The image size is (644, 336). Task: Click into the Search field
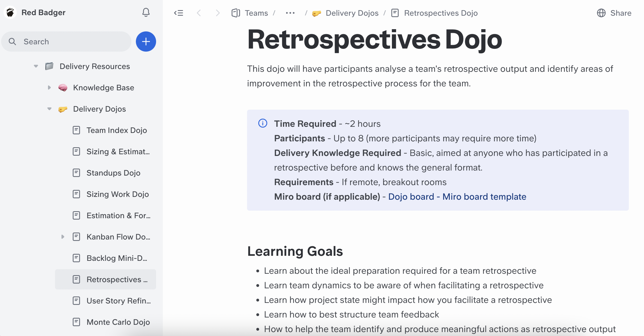point(66,42)
